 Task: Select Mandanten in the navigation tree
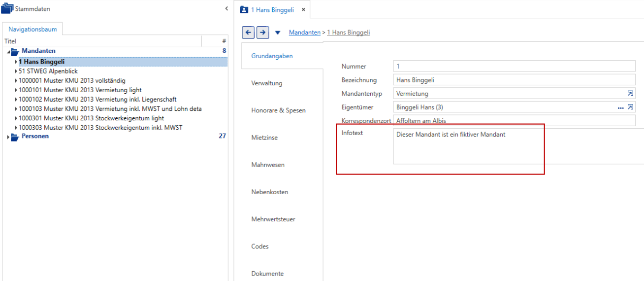tap(38, 51)
